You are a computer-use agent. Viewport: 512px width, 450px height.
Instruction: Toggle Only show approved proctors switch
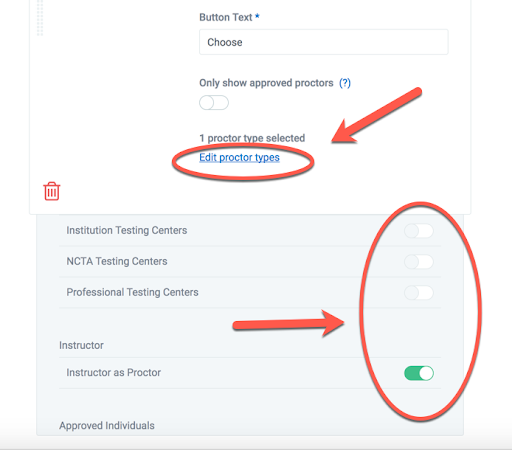214,103
